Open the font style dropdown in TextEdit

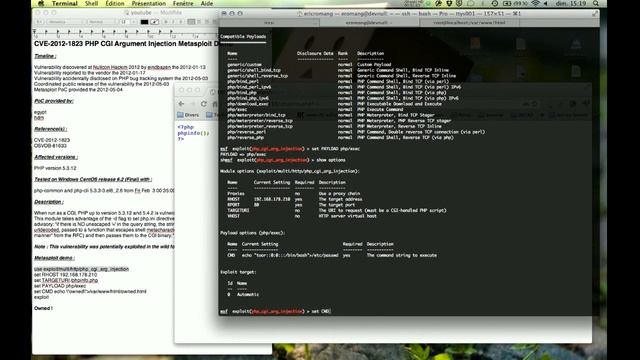coord(101,22)
